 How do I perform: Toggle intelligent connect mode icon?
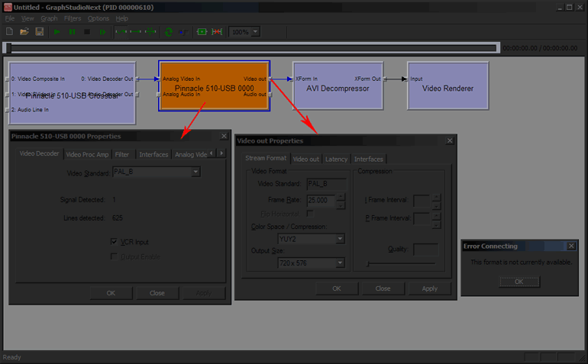121,32
